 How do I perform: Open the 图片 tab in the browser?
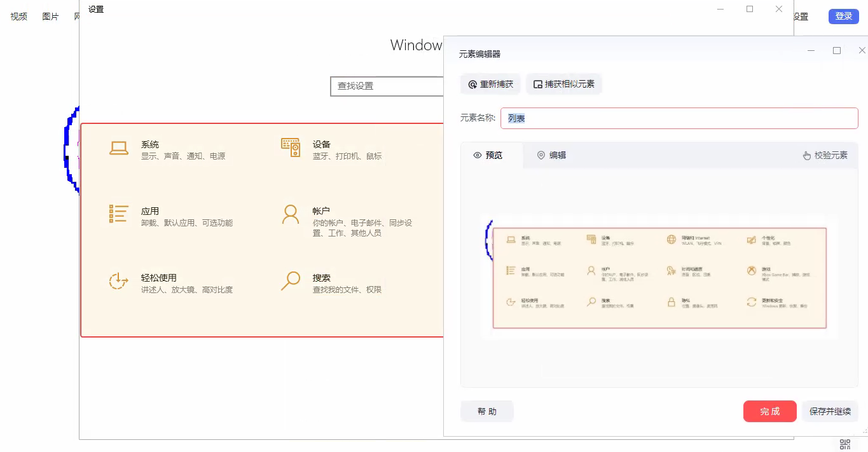50,17
